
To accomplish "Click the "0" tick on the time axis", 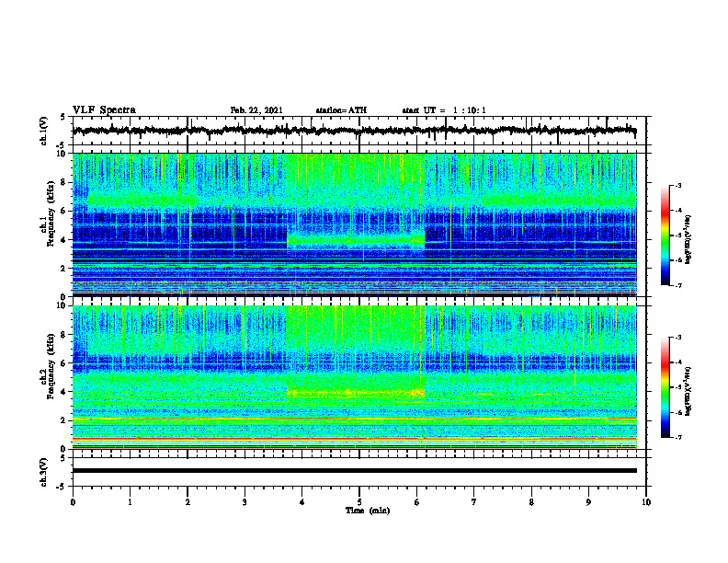I will coord(73,502).
